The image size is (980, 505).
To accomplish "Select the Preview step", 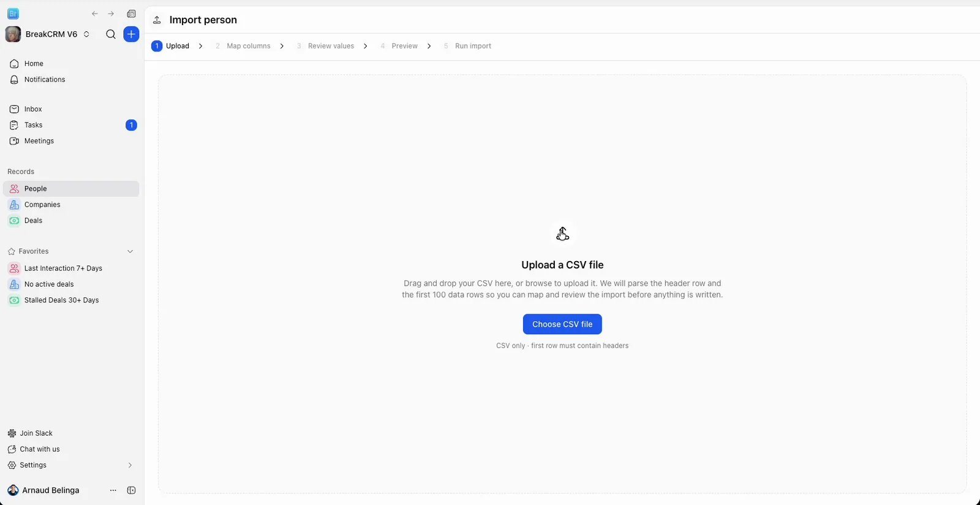I will click(399, 46).
